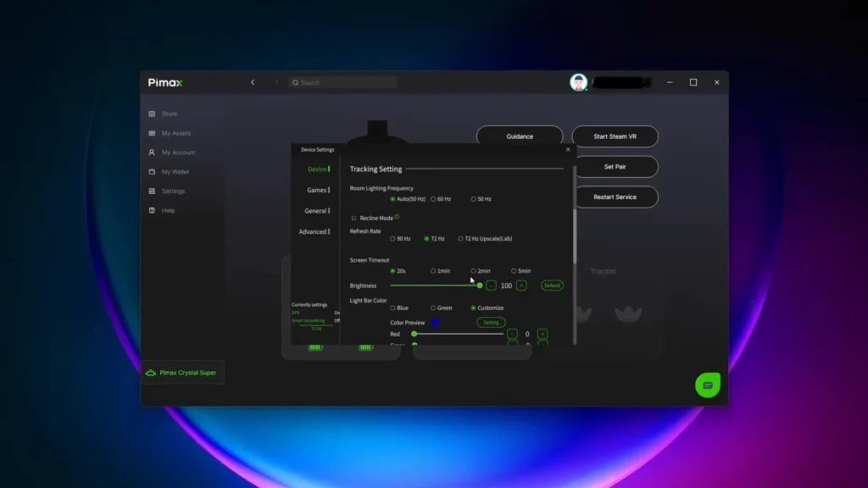Enable Recline Mode checkbox
The width and height of the screenshot is (868, 488).
(x=353, y=218)
